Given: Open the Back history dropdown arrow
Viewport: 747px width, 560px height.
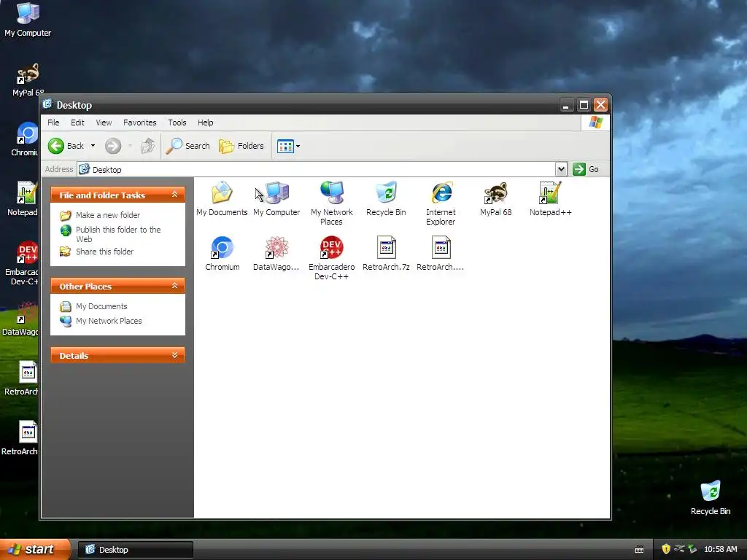Looking at the screenshot, I should [93, 146].
